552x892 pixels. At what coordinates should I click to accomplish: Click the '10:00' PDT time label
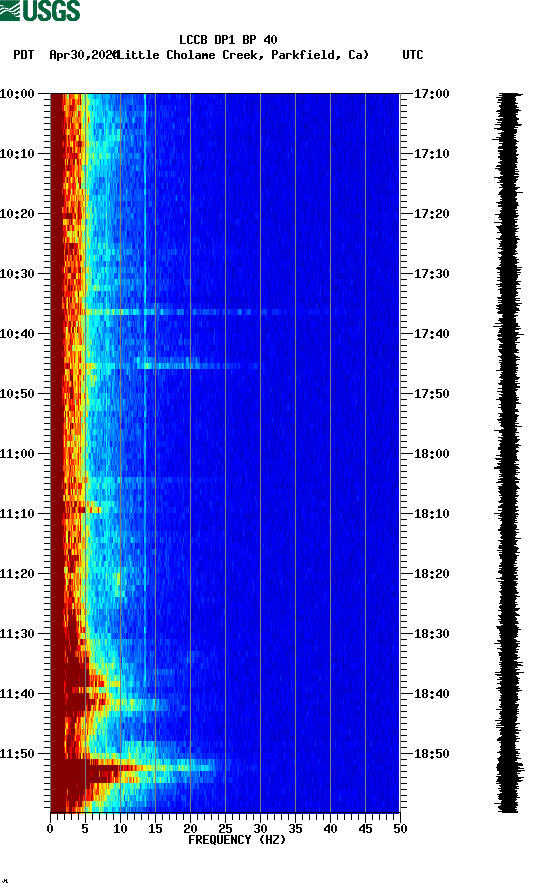17,94
